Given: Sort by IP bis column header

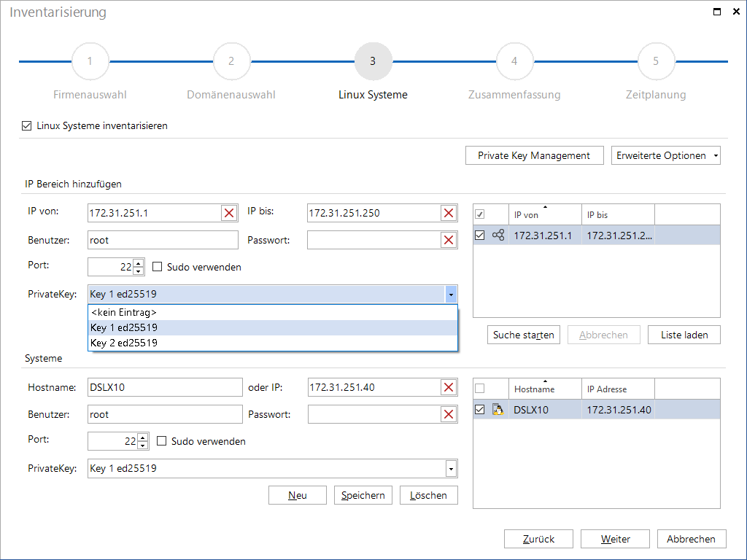Looking at the screenshot, I should tap(618, 215).
